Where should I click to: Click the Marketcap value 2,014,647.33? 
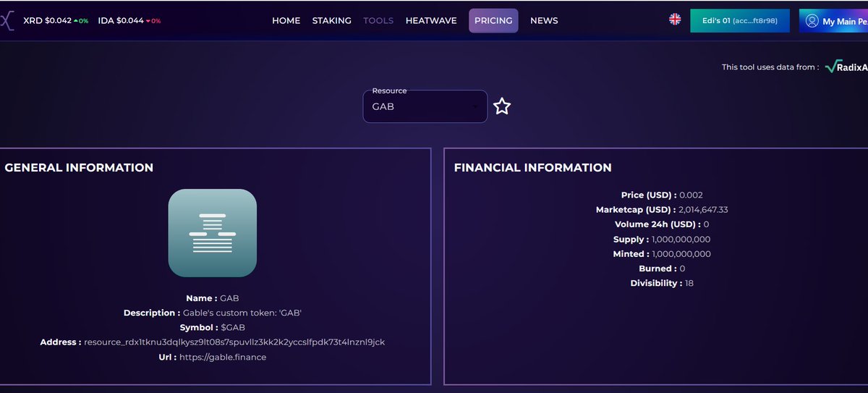pyautogui.click(x=703, y=210)
